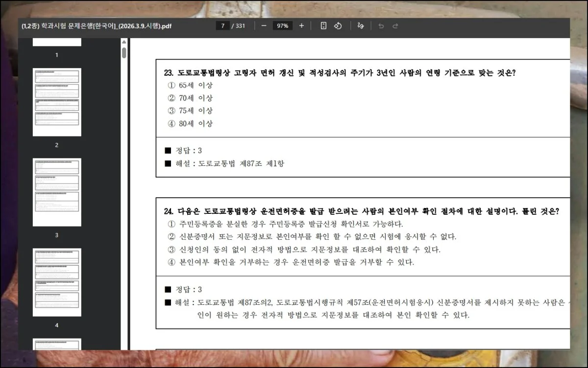
Task: Click the question 23 heading text
Action: [x=339, y=73]
